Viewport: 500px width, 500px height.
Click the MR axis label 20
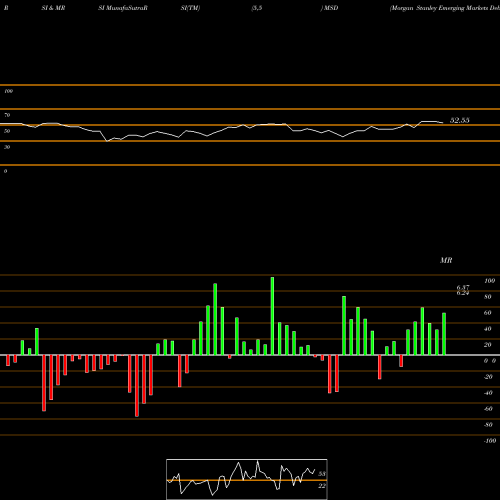488,345
